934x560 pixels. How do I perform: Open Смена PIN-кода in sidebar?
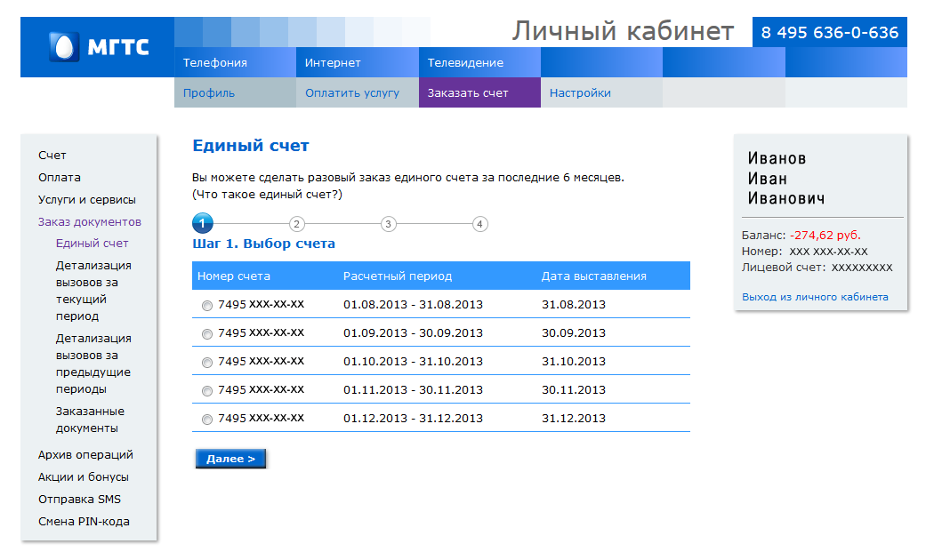[84, 522]
